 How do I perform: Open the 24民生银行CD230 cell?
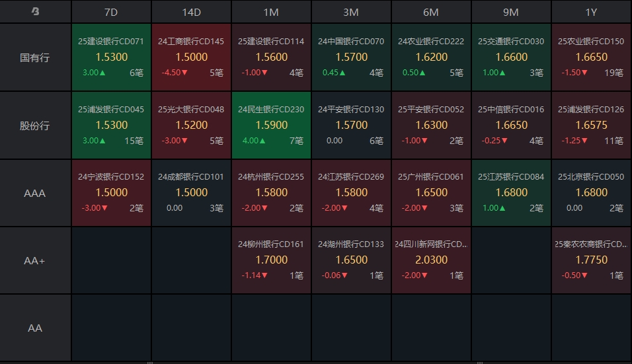271,126
